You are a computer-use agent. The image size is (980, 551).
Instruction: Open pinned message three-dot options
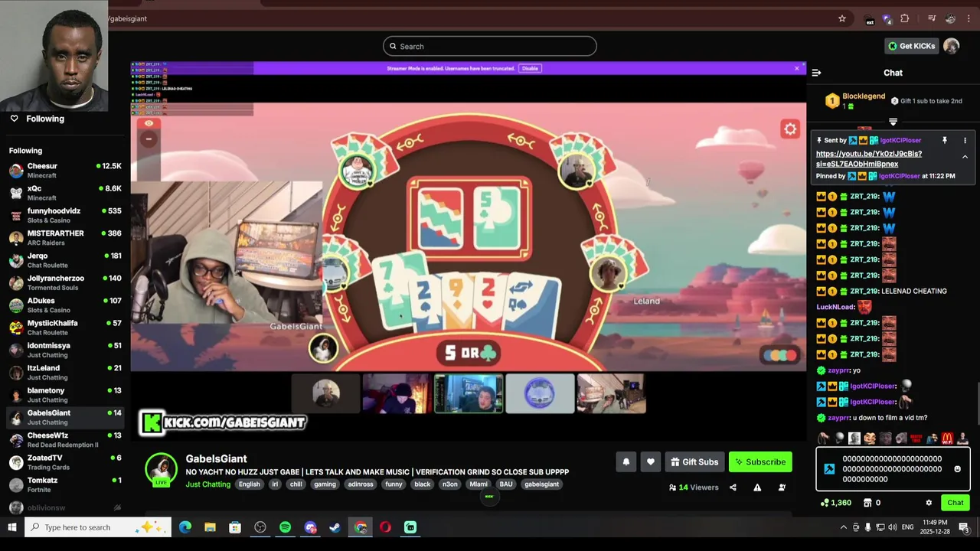click(x=965, y=141)
